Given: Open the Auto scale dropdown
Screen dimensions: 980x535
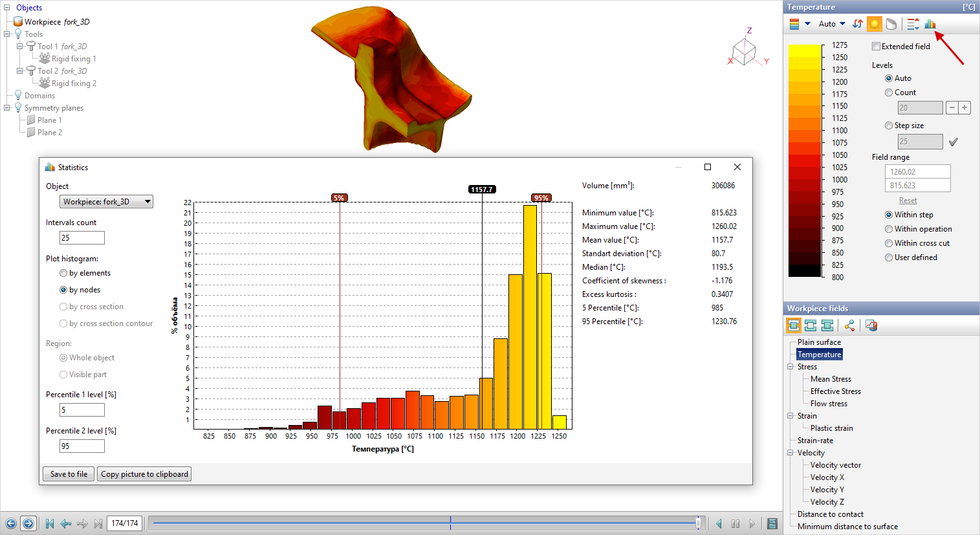Looking at the screenshot, I should [x=832, y=24].
